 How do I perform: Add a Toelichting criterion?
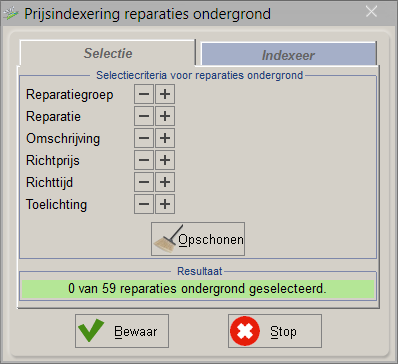point(165,204)
